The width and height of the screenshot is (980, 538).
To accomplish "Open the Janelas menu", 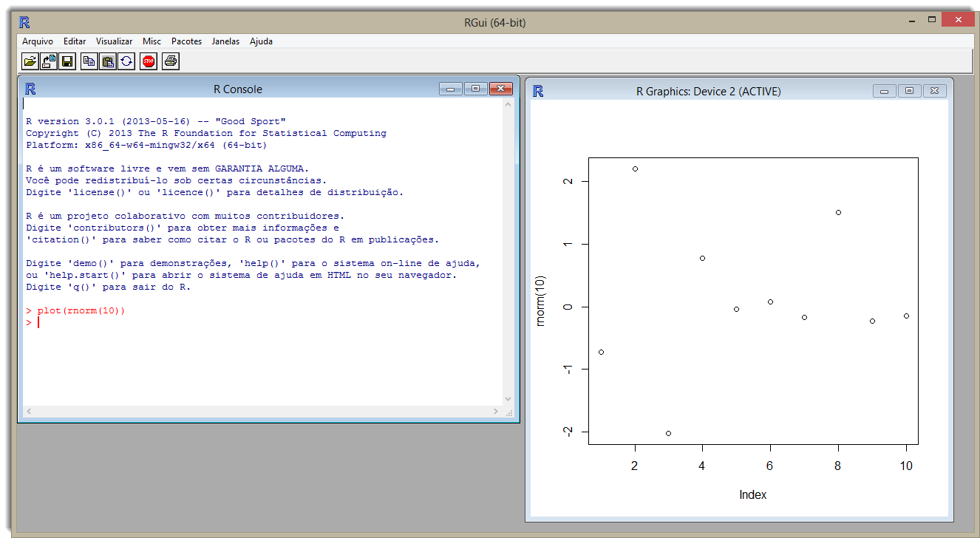I will point(226,41).
